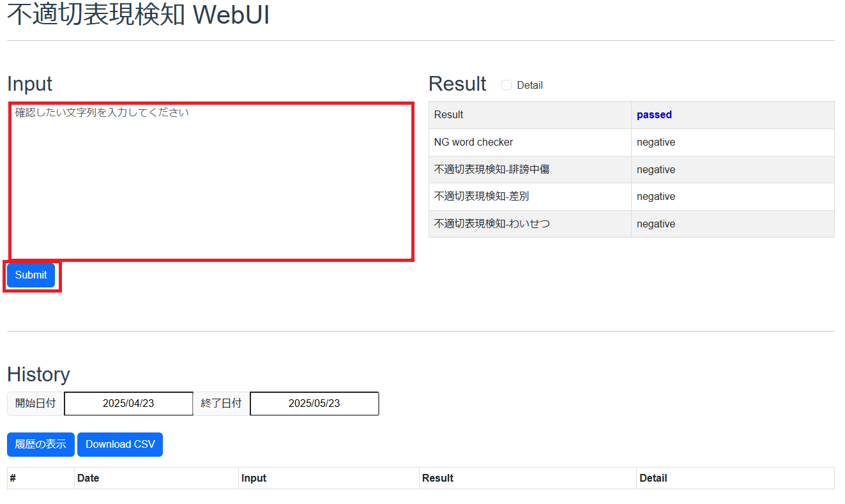Screen dimensions: 845x504
Task: Show history with the 履歴の表示 button
Action: pyautogui.click(x=41, y=445)
